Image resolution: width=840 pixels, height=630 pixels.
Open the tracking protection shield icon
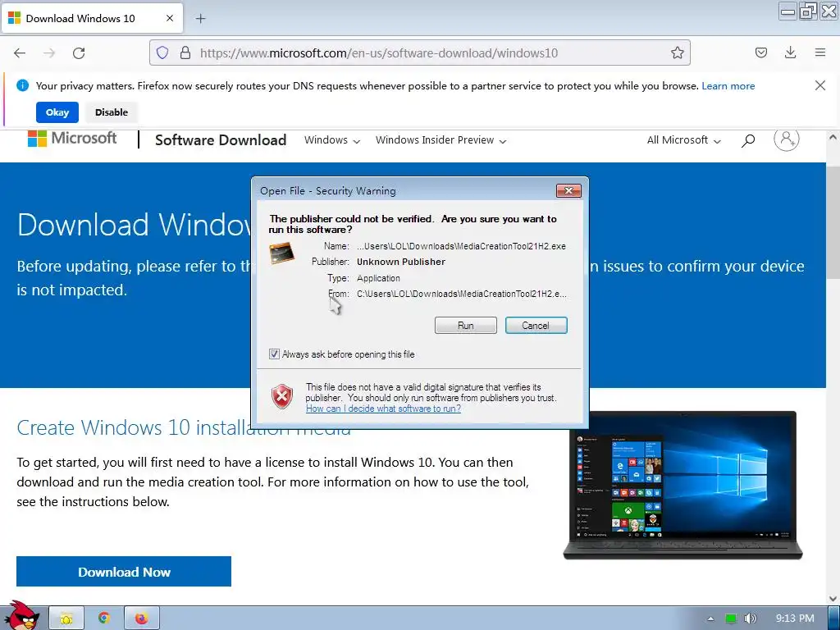[162, 52]
